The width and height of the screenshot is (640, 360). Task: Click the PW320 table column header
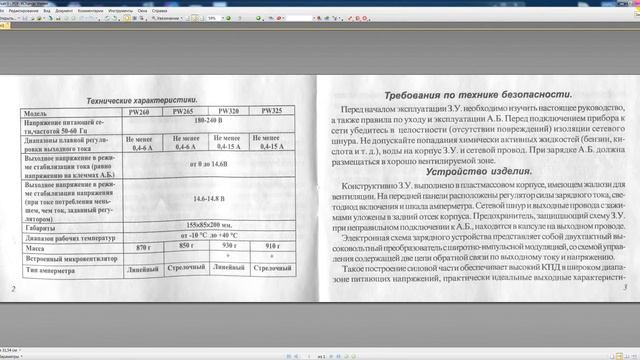(x=229, y=111)
